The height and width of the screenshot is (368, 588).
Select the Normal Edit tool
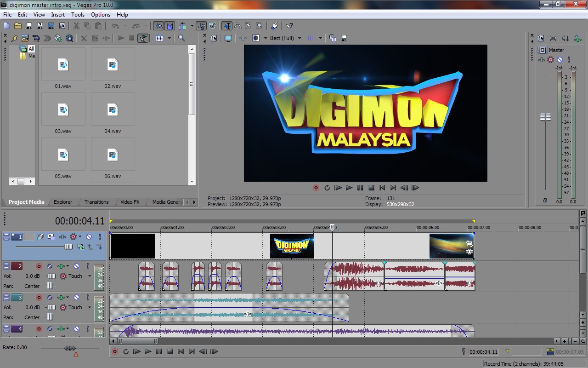pyautogui.click(x=226, y=26)
